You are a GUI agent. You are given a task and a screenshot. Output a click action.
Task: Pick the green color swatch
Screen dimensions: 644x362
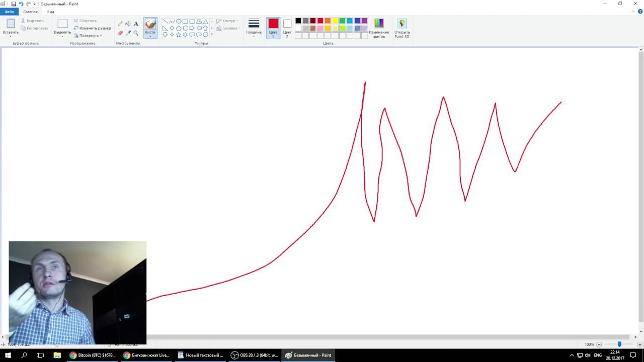(343, 21)
